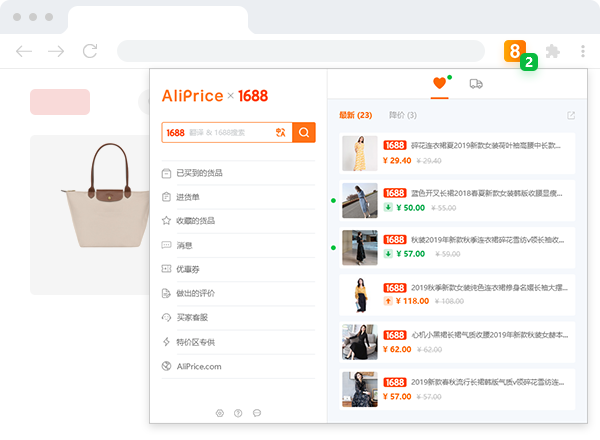Select the 最新 (23) tab
The image size is (600, 440).
355,115
